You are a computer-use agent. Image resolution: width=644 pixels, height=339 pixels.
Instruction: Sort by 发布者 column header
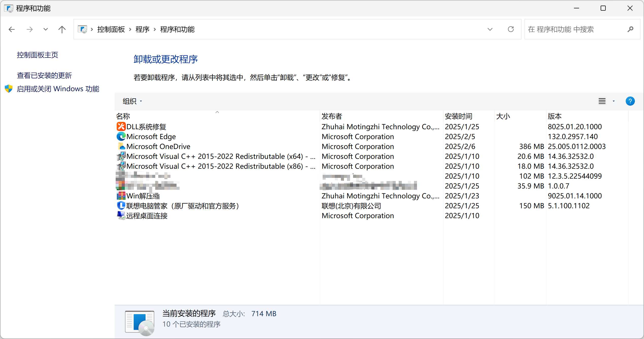pyautogui.click(x=381, y=116)
